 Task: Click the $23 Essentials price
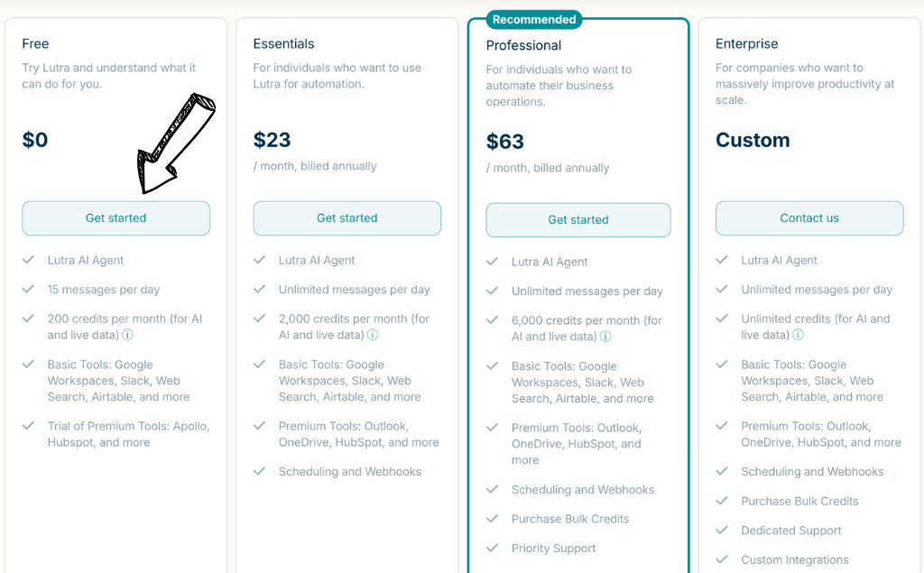pos(273,140)
